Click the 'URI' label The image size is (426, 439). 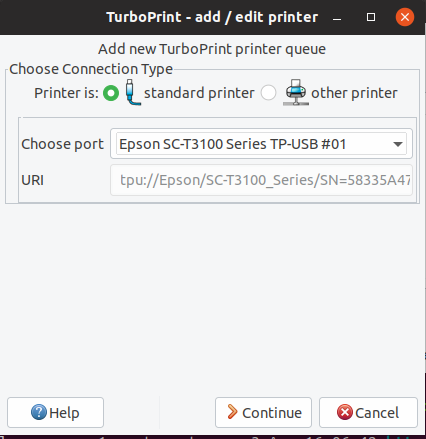(32, 180)
